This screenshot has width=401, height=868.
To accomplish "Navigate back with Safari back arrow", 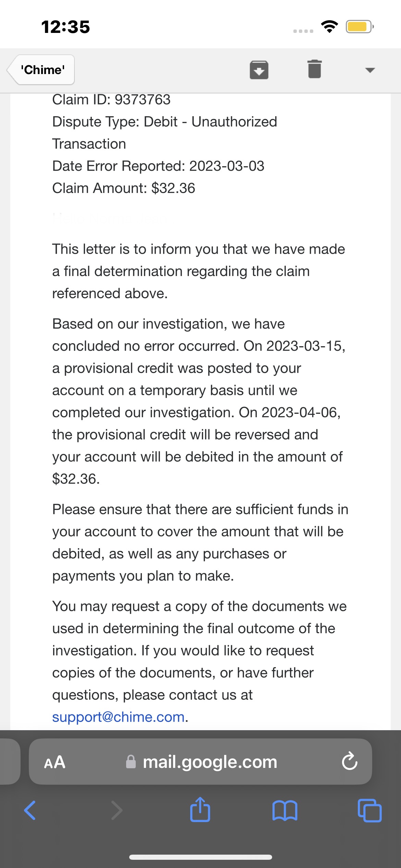I will point(30,810).
